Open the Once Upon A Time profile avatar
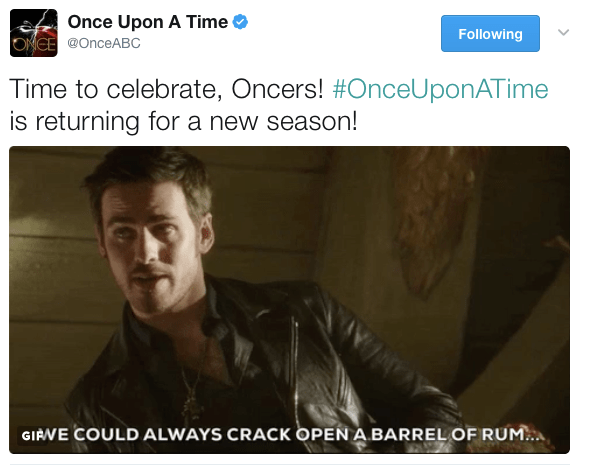Screen dimensions: 596x465 coord(33,33)
